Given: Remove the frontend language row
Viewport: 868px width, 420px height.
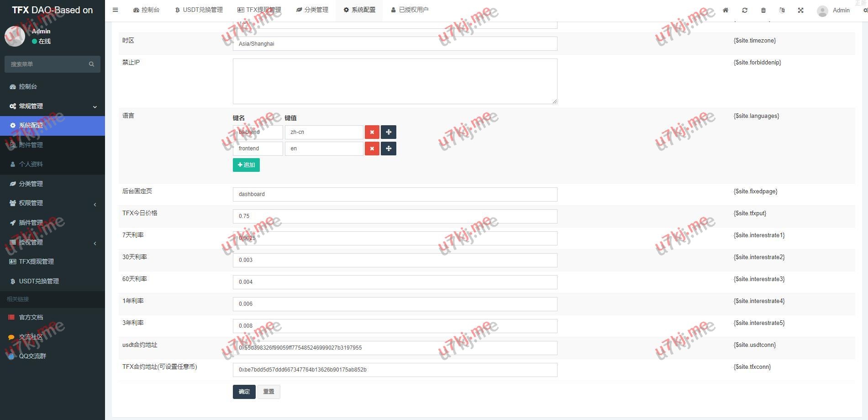Looking at the screenshot, I should (372, 149).
